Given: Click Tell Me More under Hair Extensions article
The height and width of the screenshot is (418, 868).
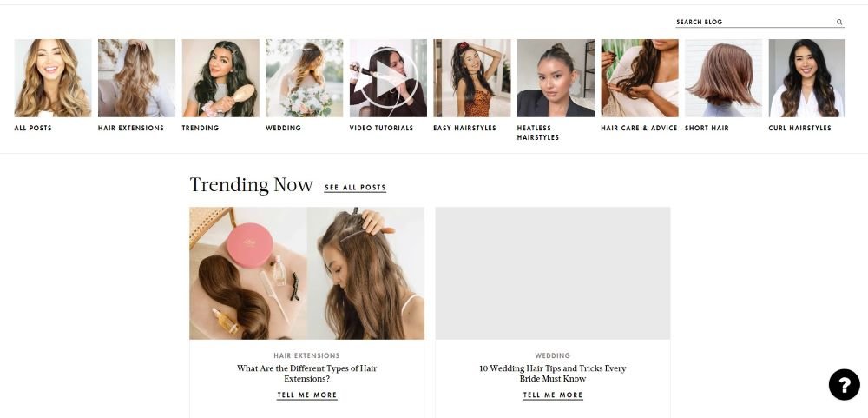Looking at the screenshot, I should pos(306,395).
